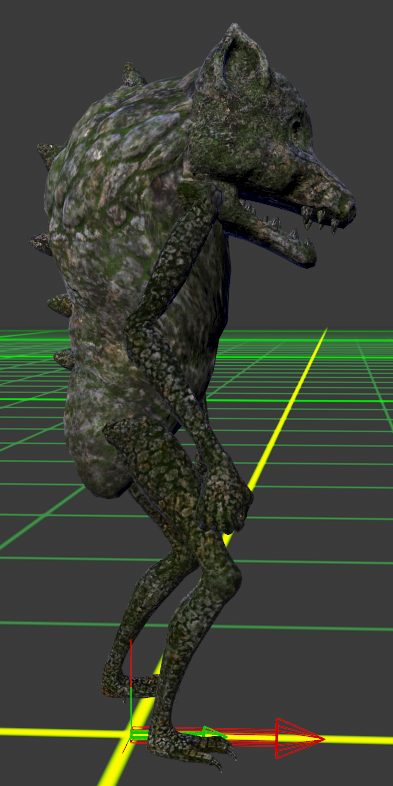Screen dimensions: 393x786
Task: Select the gizmo origin at the creature's feet
Action: pyautogui.click(x=132, y=734)
